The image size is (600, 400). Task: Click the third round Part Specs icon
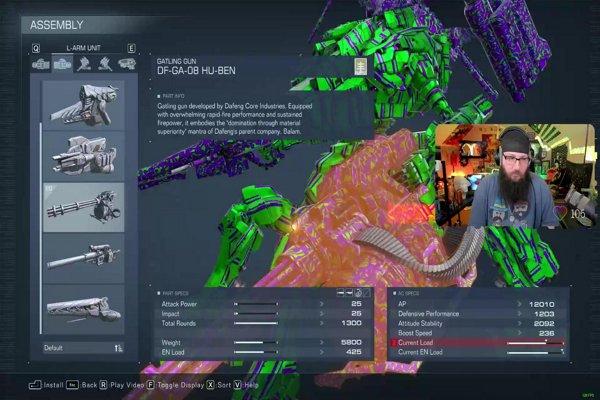[x=358, y=293]
